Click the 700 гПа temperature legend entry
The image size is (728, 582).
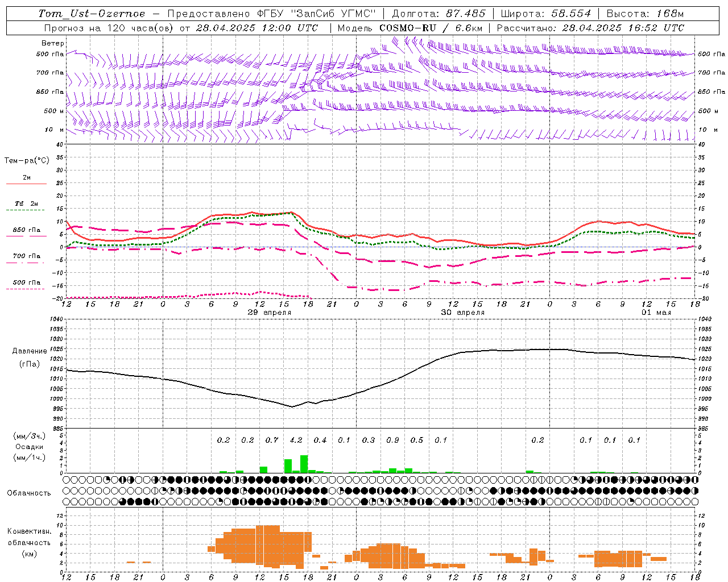click(27, 256)
